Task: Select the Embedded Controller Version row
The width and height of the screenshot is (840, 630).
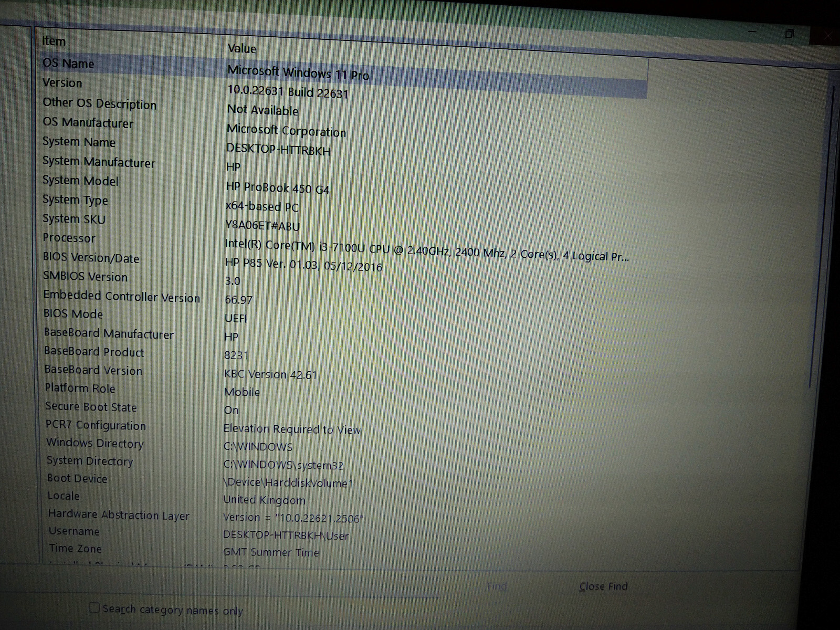Action: pyautogui.click(x=122, y=297)
